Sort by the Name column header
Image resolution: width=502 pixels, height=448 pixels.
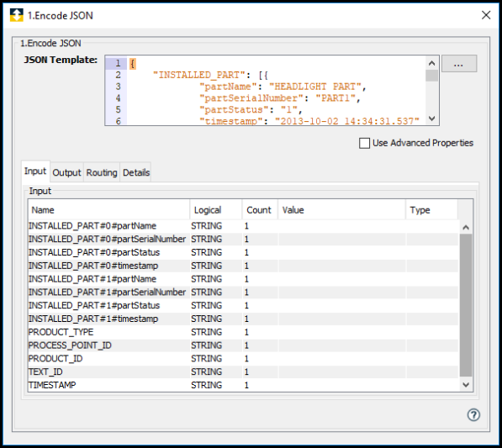pyautogui.click(x=108, y=210)
